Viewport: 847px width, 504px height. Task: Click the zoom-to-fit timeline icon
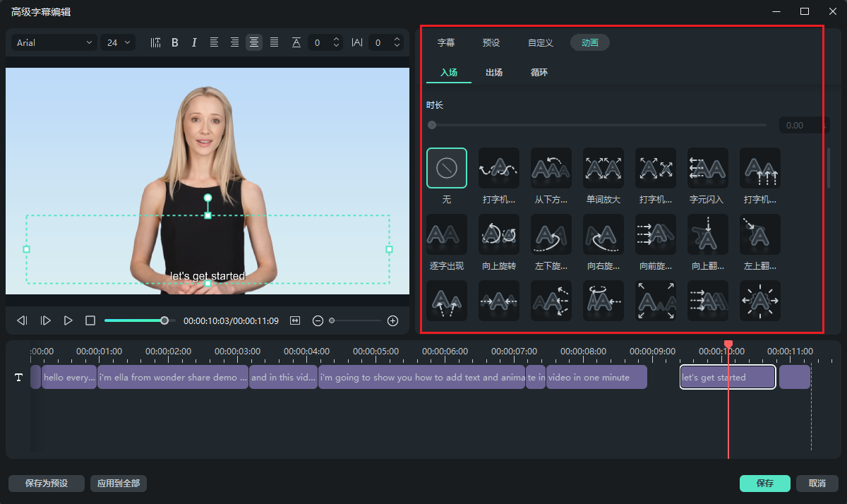[x=295, y=320]
